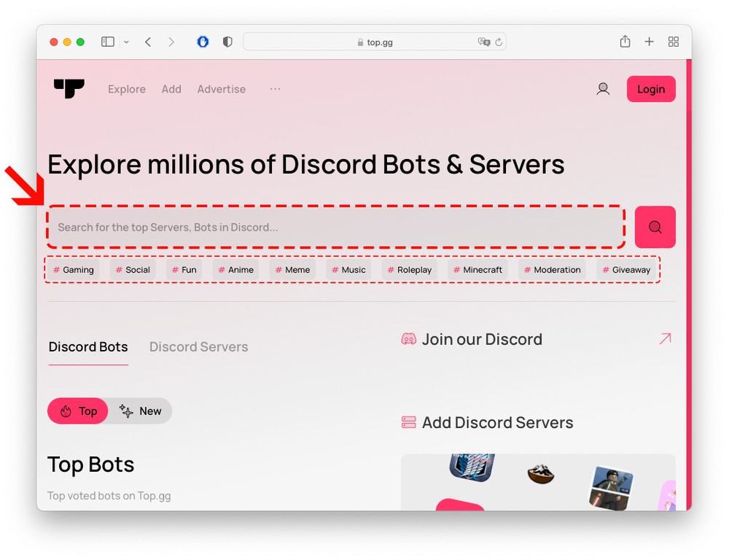Open the blue extension icon in toolbar
This screenshot has width=729, height=560.
tap(203, 42)
